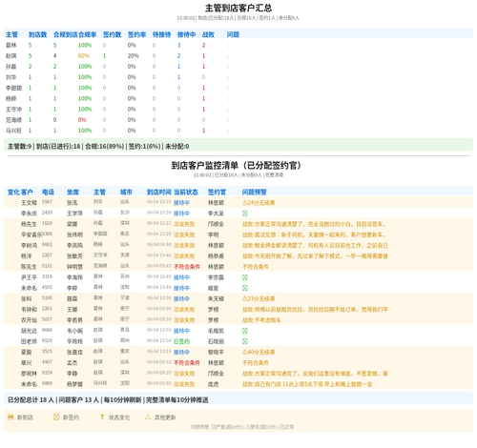Click the 主管 header in summary table

(x=11, y=34)
